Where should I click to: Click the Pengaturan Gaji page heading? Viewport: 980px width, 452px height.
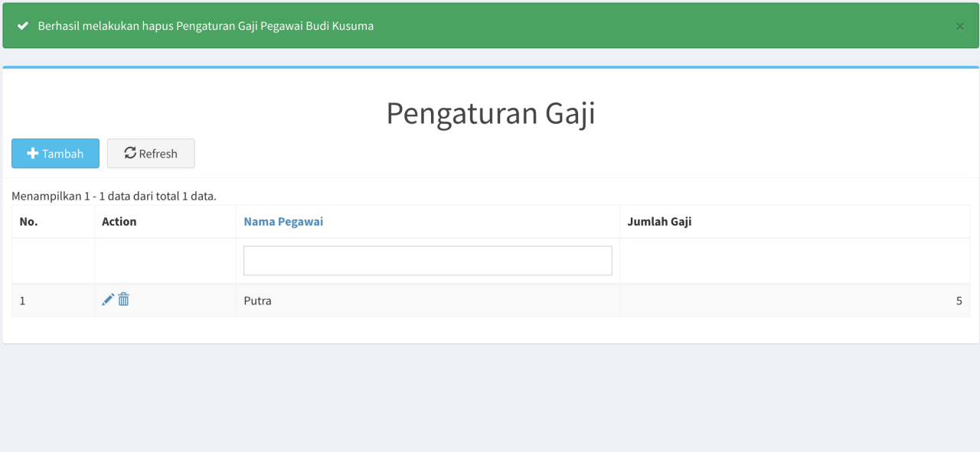click(490, 113)
